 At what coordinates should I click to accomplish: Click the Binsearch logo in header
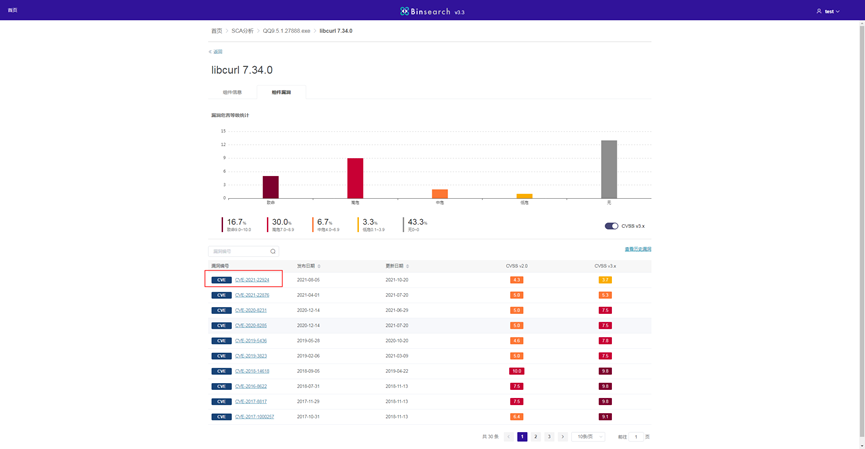[x=432, y=12]
